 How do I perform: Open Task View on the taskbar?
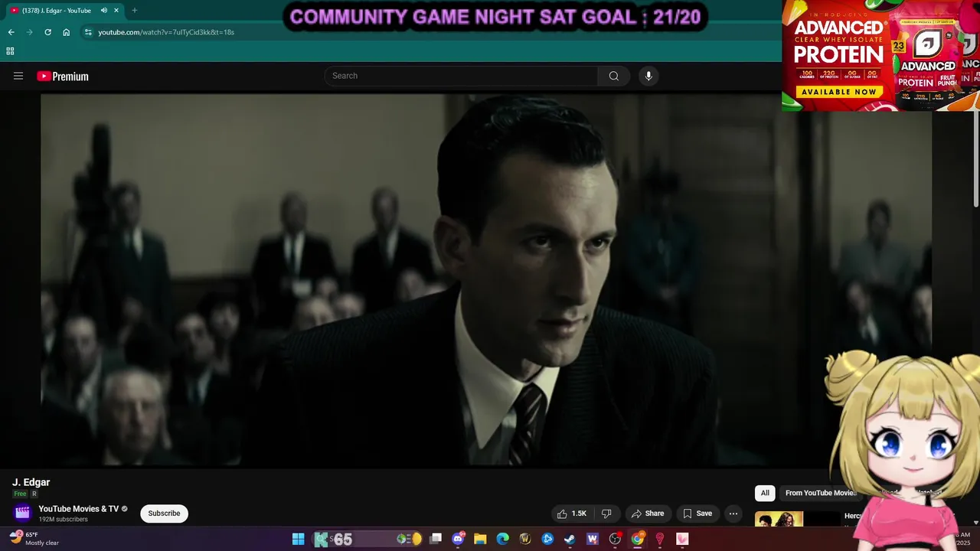[436, 540]
